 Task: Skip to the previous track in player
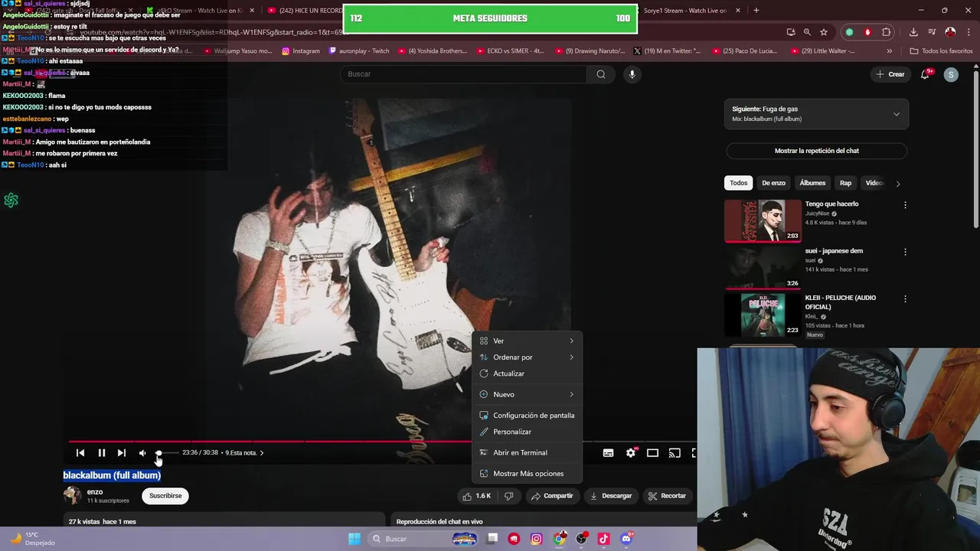[x=80, y=453]
